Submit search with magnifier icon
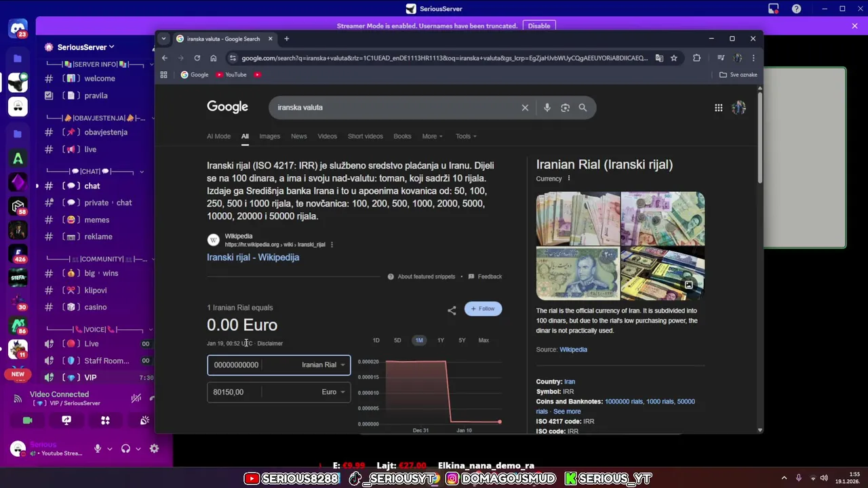 point(583,107)
